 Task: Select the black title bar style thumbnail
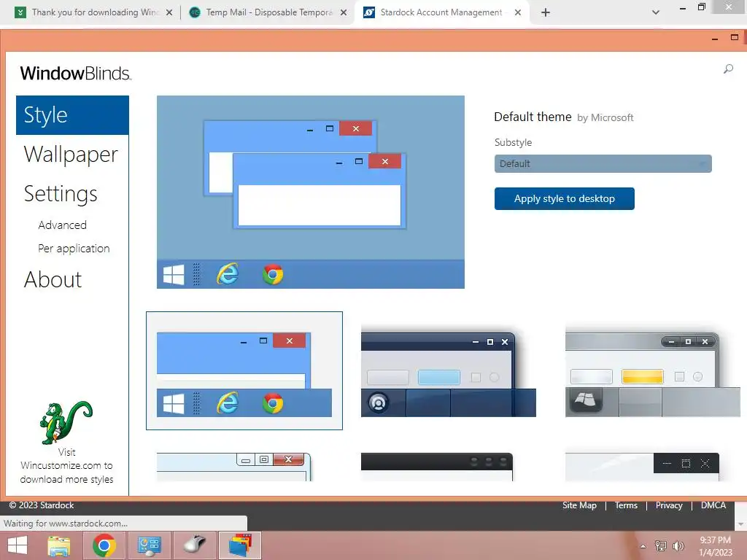tap(437, 467)
